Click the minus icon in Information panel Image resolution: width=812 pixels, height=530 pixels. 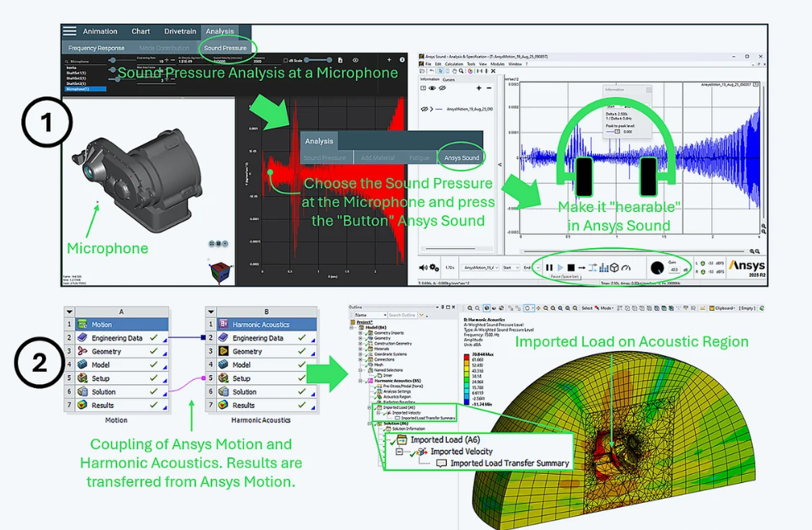pos(488,88)
